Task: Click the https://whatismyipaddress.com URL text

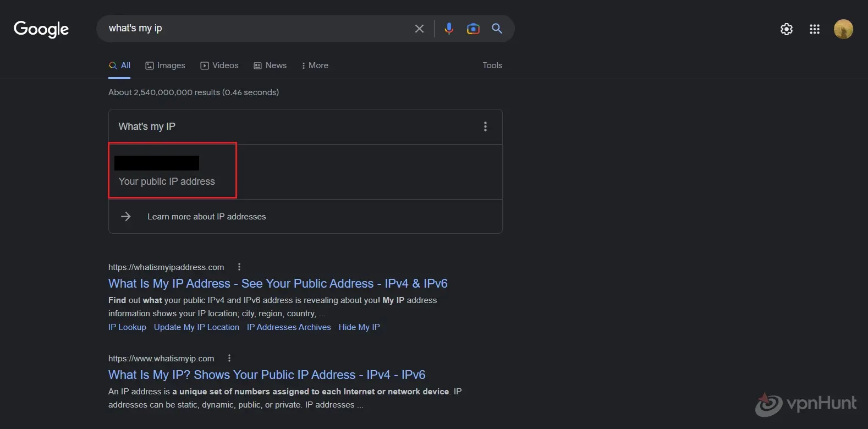Action: 166,267
